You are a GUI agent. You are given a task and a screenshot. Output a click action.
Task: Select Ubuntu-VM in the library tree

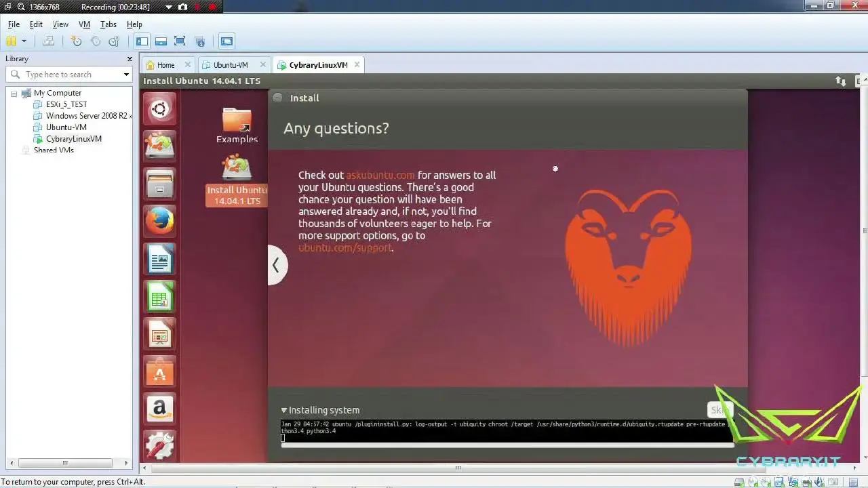pyautogui.click(x=66, y=127)
